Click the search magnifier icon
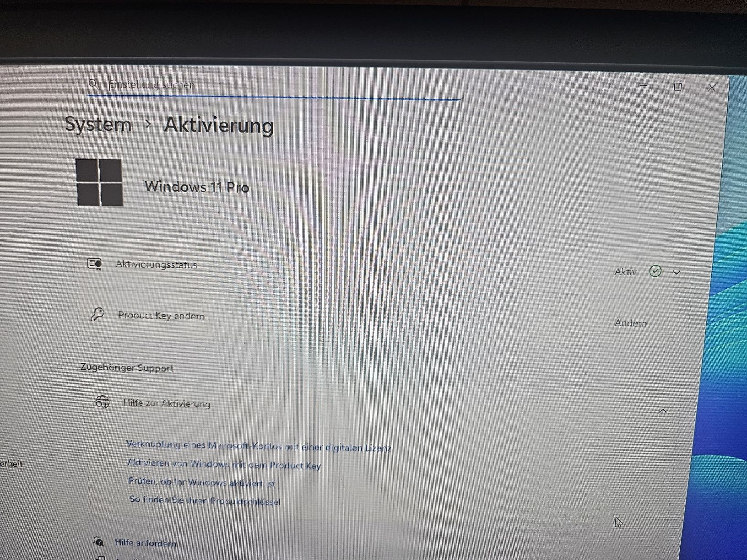The image size is (747, 560). pos(93,84)
